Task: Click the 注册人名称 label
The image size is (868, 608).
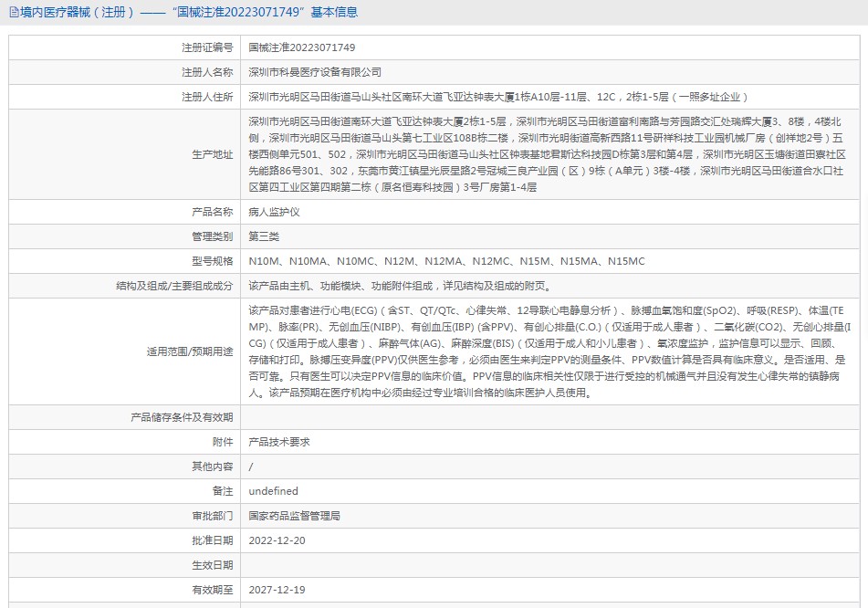Action: 207,72
